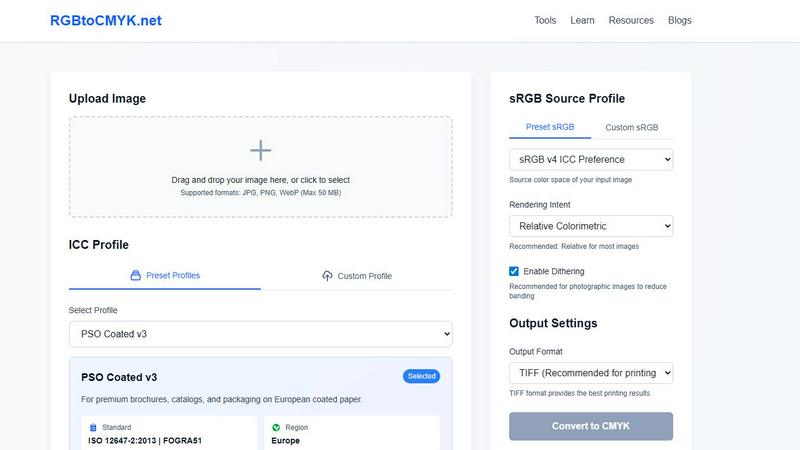Open the Select Profile dropdown
This screenshot has width=800, height=450.
point(260,334)
